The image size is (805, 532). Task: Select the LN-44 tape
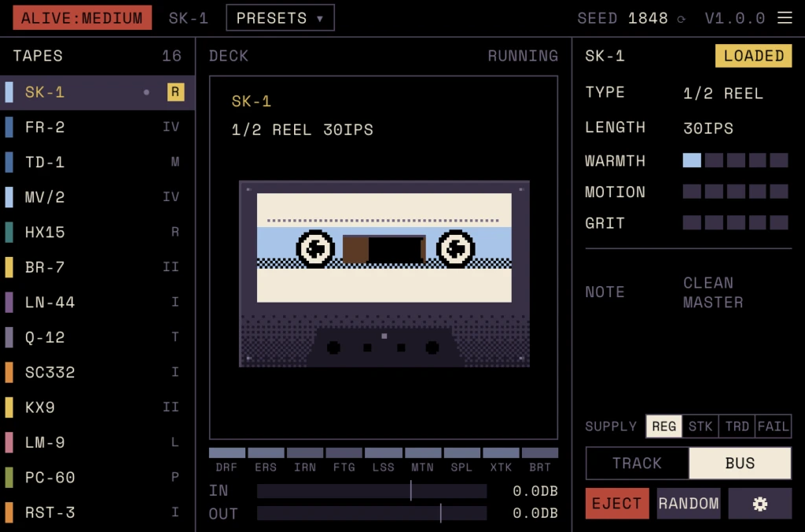click(97, 303)
